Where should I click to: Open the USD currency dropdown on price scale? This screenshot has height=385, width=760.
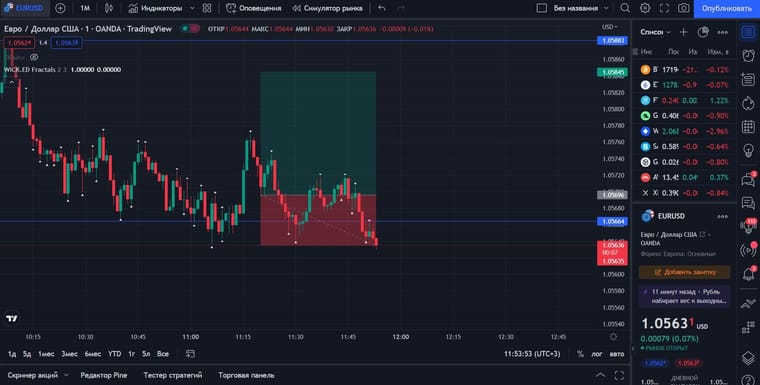click(610, 27)
